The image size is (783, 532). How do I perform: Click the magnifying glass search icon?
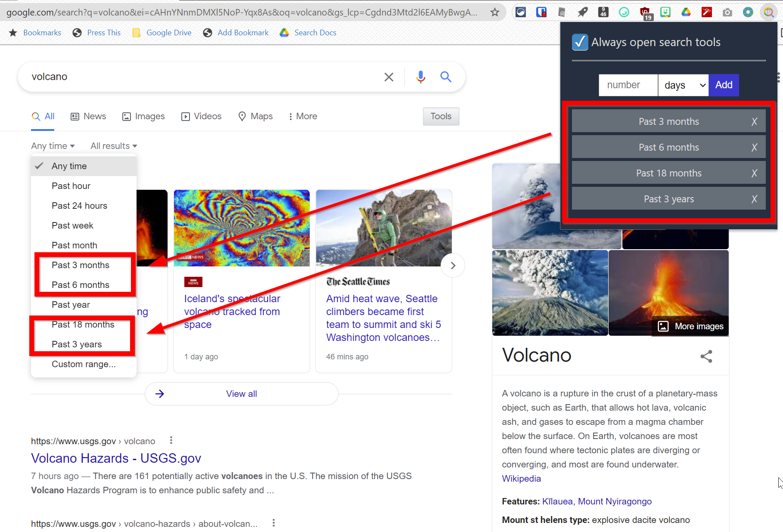click(446, 77)
